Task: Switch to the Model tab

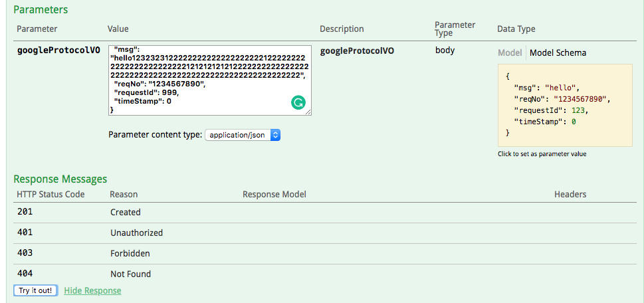Action: pyautogui.click(x=510, y=52)
